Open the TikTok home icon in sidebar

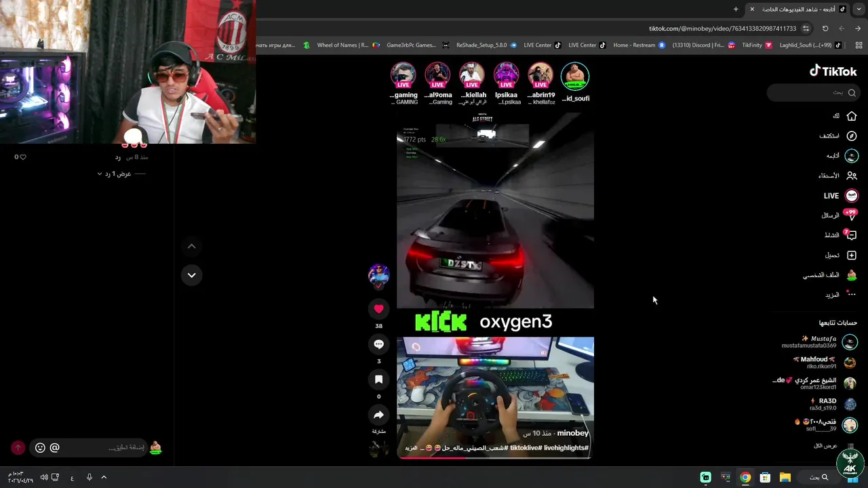point(852,116)
